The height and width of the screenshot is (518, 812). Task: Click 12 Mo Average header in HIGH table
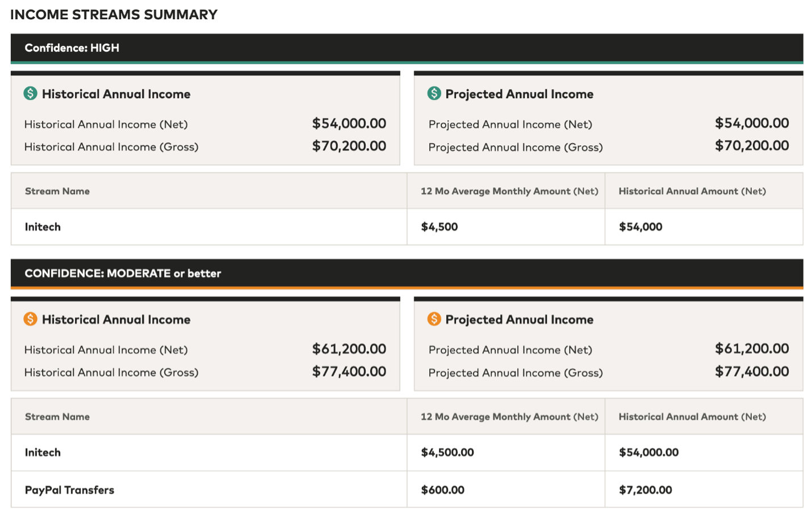[509, 191]
